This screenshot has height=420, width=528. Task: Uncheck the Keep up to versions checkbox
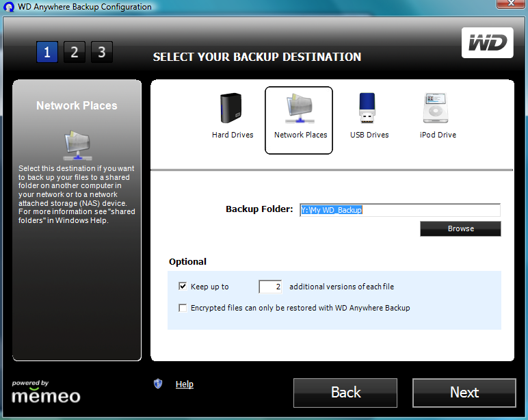(183, 287)
